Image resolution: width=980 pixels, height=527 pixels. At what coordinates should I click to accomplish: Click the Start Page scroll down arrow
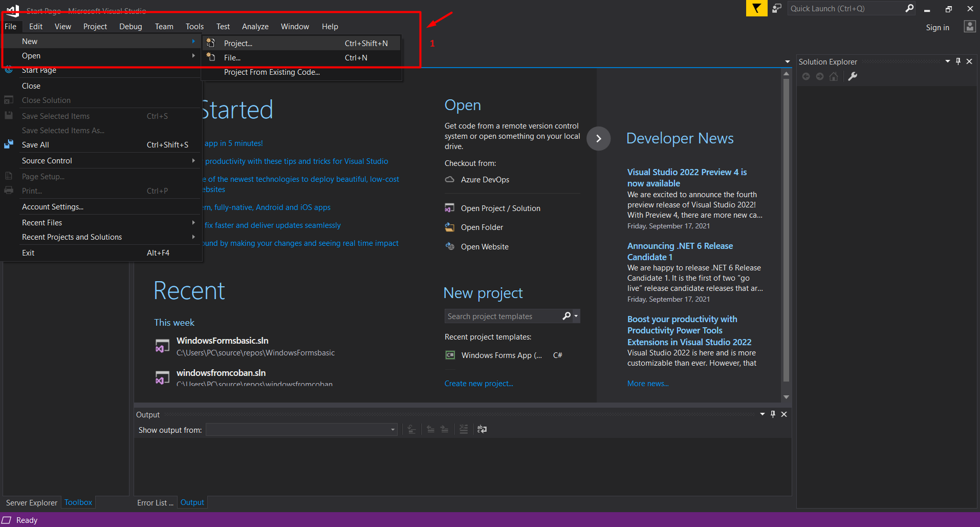tap(786, 397)
